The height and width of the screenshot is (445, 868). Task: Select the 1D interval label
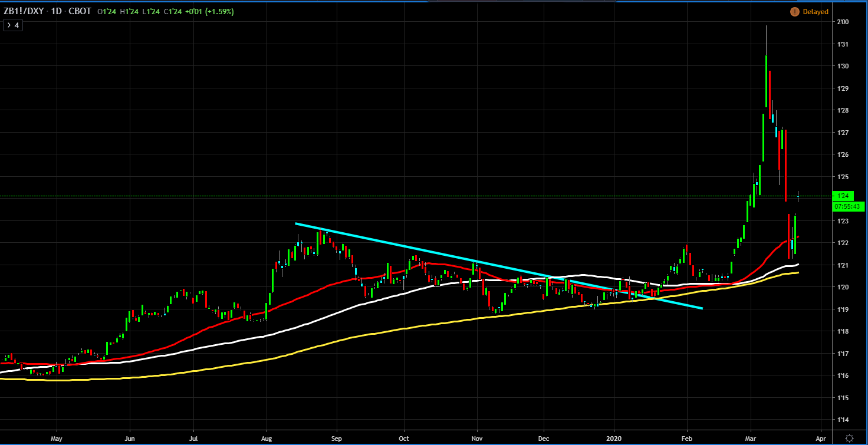click(57, 11)
